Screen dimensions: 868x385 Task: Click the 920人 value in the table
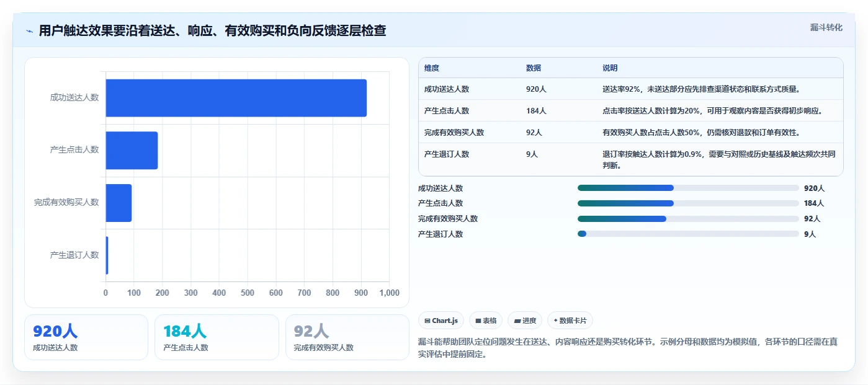point(536,89)
